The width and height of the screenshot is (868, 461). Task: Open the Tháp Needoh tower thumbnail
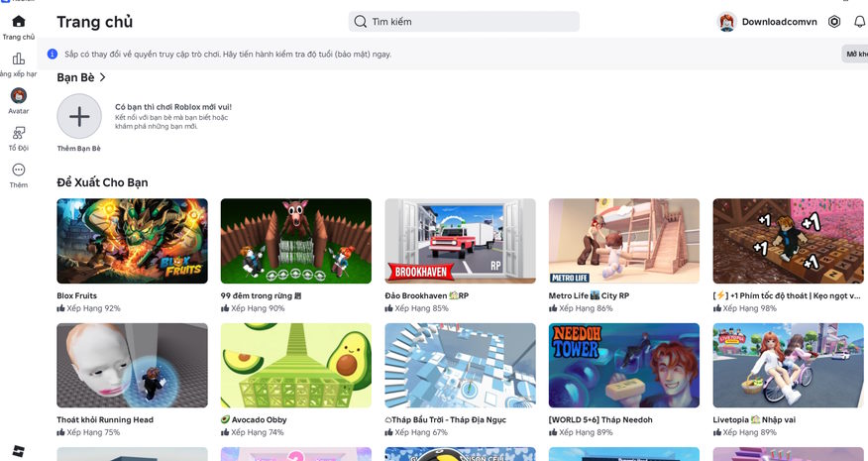[x=624, y=366]
